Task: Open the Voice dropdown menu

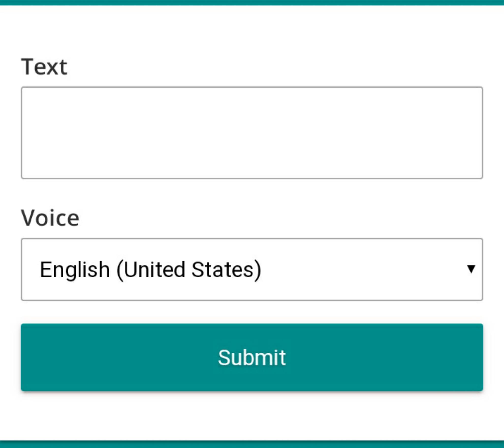Action: (x=252, y=269)
